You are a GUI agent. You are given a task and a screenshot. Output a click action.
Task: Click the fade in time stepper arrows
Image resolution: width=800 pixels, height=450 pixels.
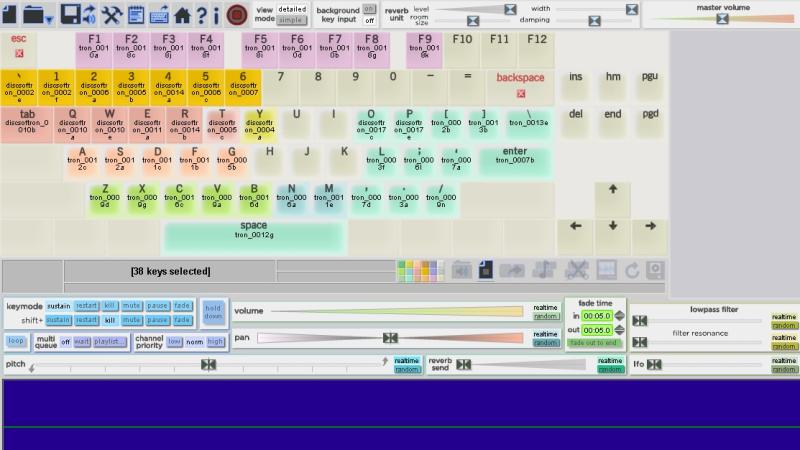(x=619, y=316)
